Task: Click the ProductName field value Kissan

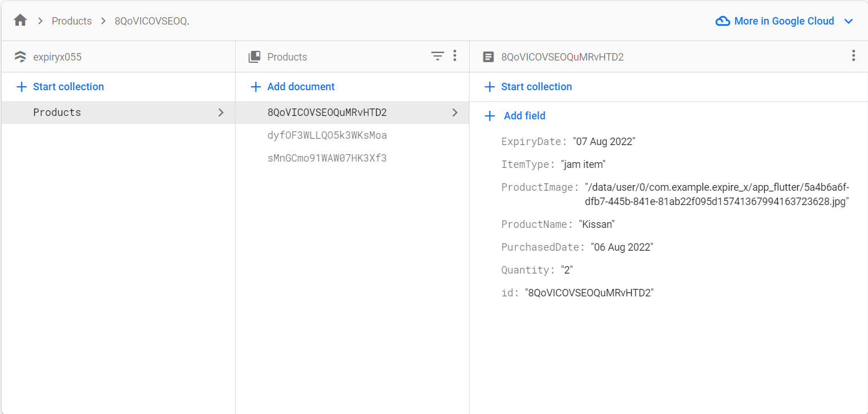Action: click(596, 224)
